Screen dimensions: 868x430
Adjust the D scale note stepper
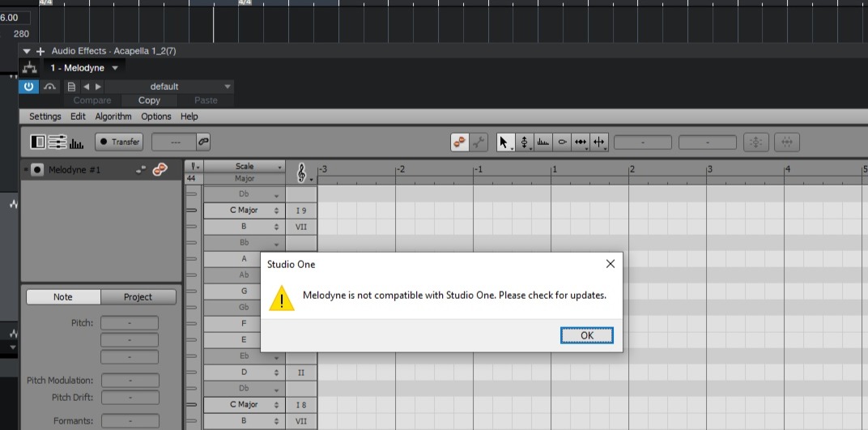[276, 373]
